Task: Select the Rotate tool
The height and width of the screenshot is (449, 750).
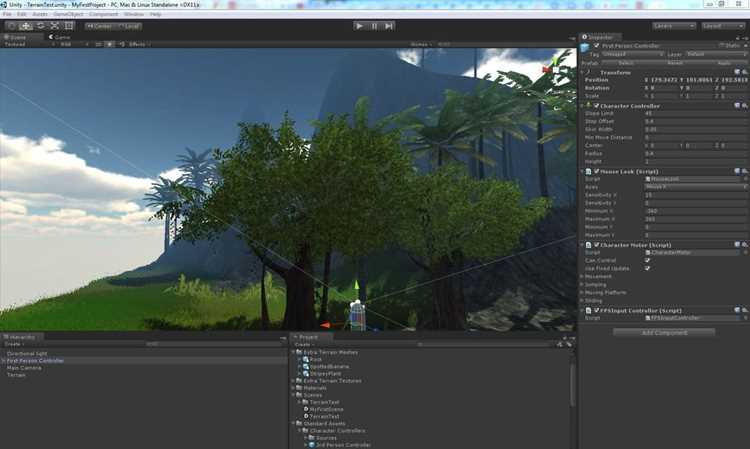Action: 40,26
